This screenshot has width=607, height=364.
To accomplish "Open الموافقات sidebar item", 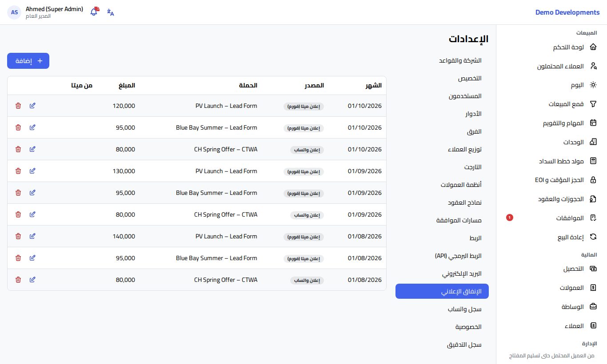I will click(552, 218).
